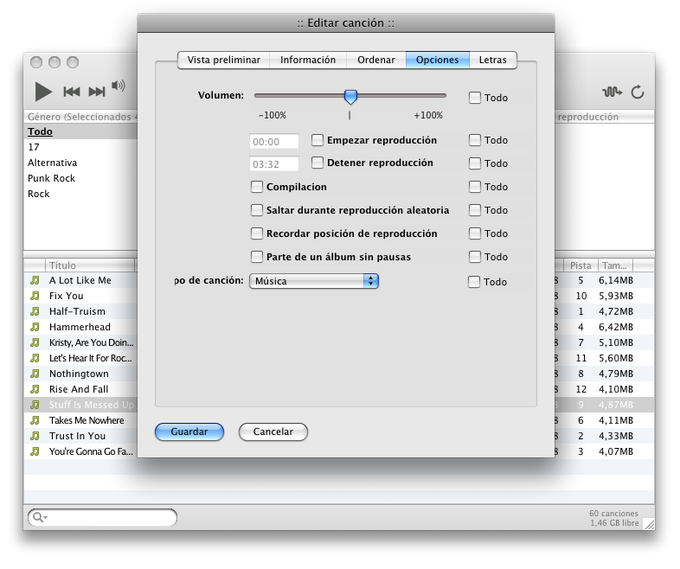Click the magnifier in the search box

pos(38,517)
